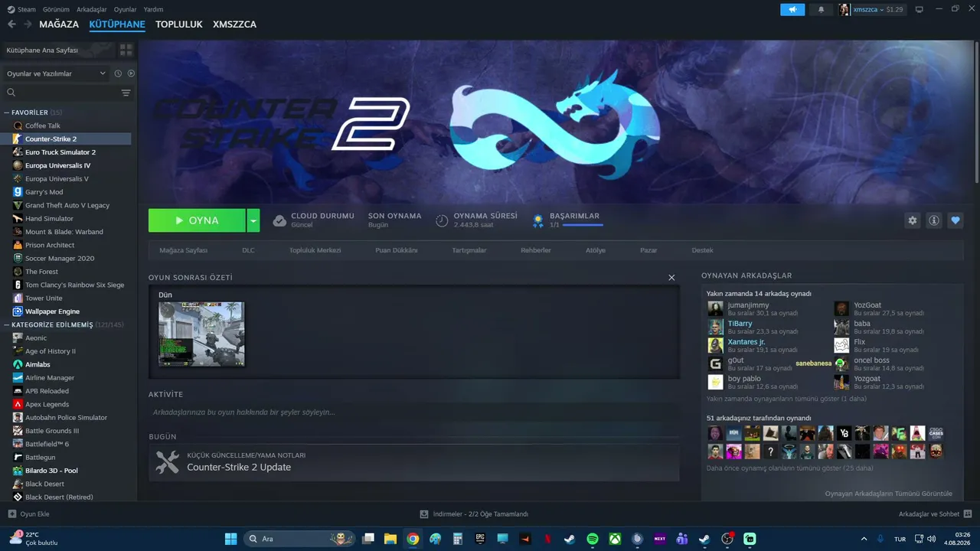Open the Görünüm menu
The width and height of the screenshot is (980, 551).
[57, 9]
